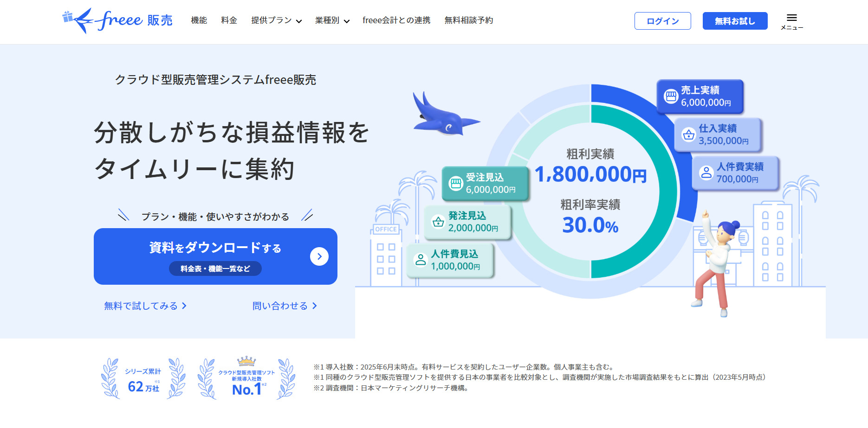Click the 人件費実績 700,000円 text
Image resolution: width=868 pixels, height=428 pixels.
click(740, 173)
